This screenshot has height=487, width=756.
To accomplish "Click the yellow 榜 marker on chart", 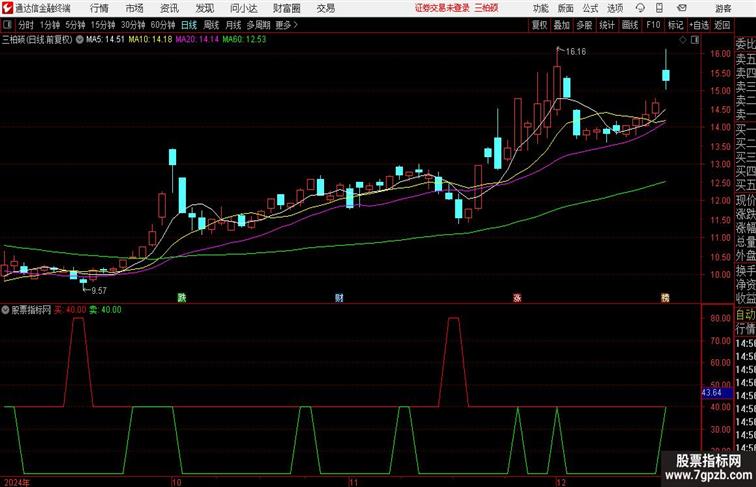I will point(665,298).
